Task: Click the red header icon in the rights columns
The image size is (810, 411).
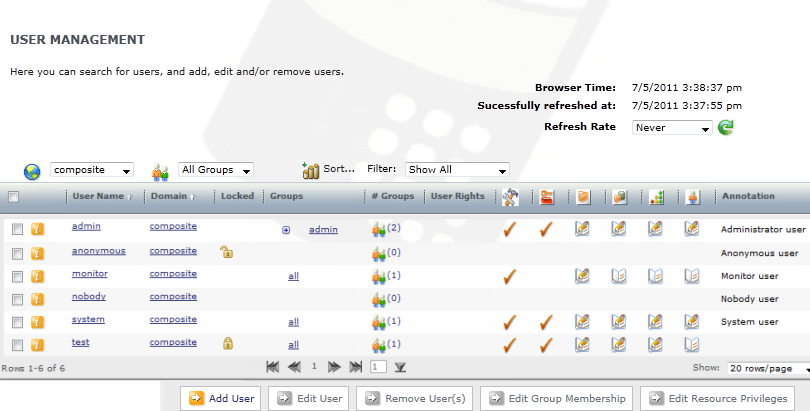Action: click(x=547, y=197)
